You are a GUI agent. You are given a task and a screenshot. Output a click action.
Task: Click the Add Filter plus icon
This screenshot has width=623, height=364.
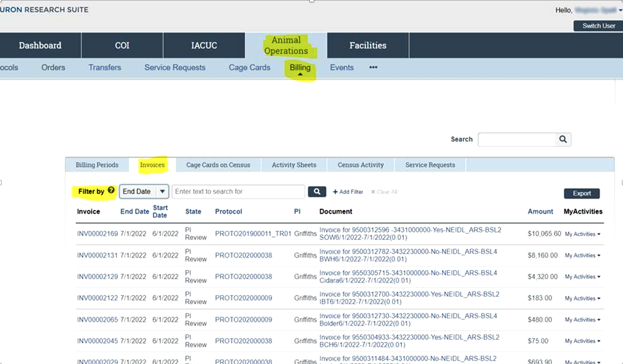pyautogui.click(x=335, y=192)
